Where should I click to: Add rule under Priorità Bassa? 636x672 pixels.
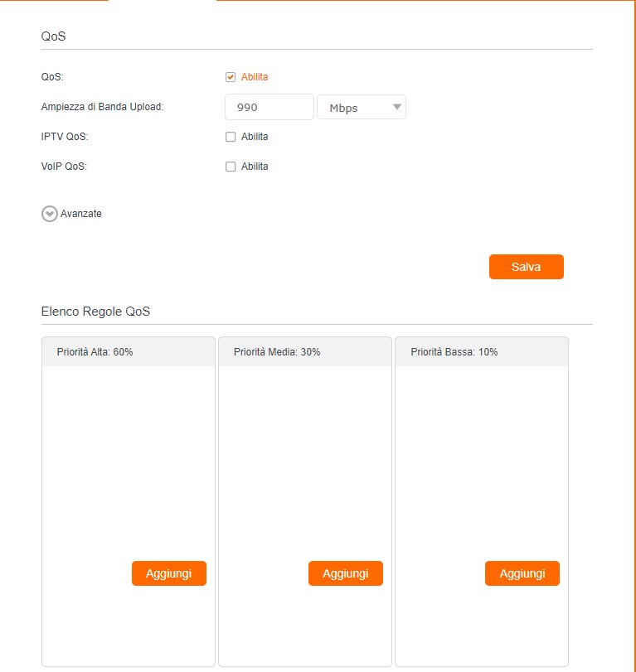coord(522,573)
